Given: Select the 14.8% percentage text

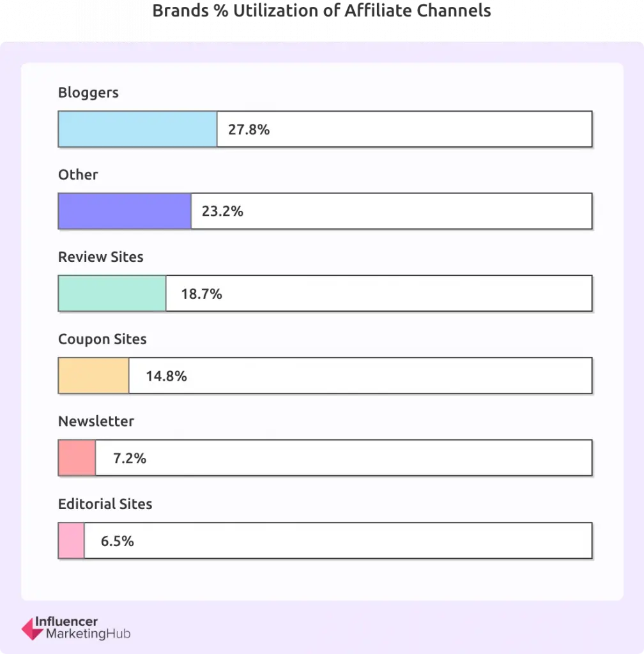Looking at the screenshot, I should [x=166, y=376].
